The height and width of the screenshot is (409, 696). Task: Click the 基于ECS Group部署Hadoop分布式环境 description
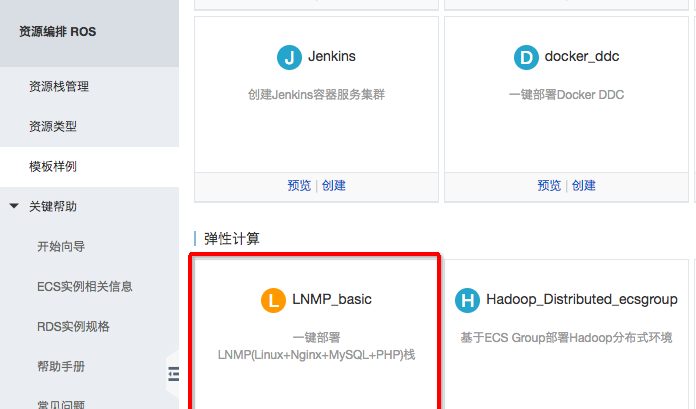click(x=566, y=338)
